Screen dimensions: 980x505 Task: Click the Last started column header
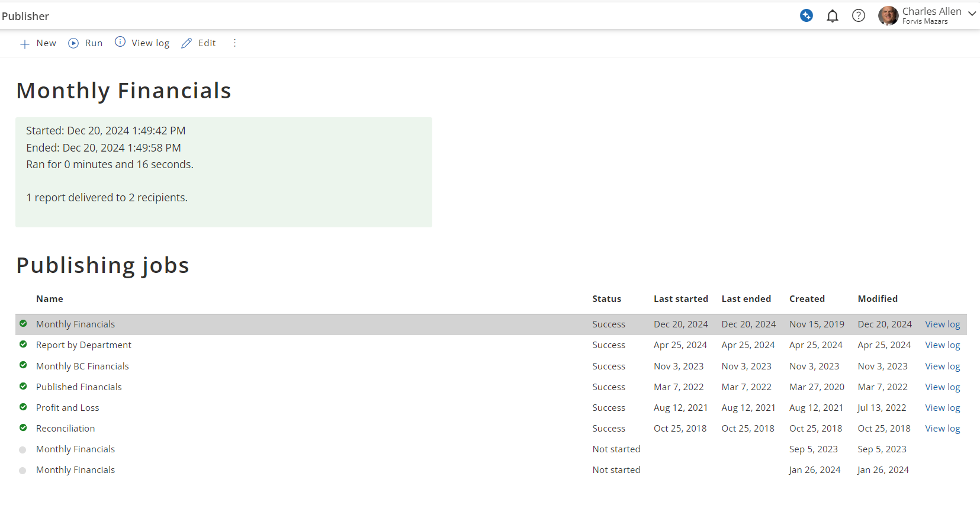coord(680,299)
